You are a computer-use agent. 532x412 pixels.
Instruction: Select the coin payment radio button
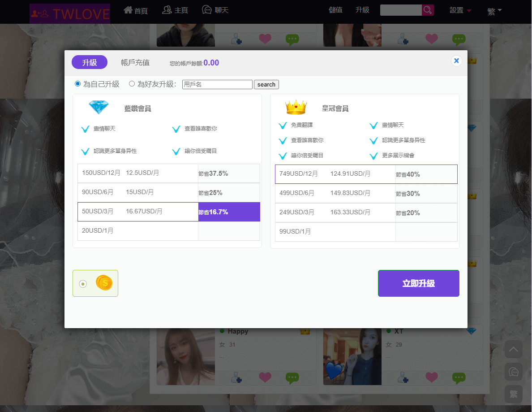[83, 284]
